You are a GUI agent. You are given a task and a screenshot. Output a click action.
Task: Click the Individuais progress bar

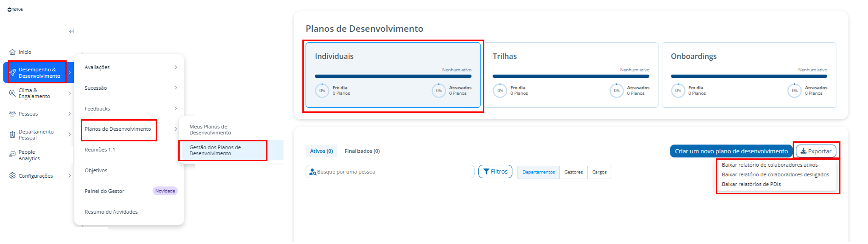(x=393, y=76)
